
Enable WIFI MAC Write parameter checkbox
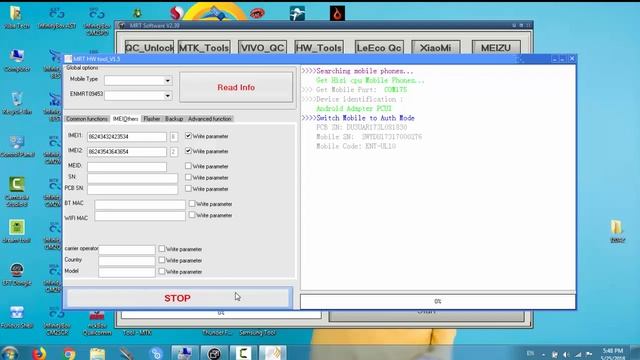click(192, 215)
